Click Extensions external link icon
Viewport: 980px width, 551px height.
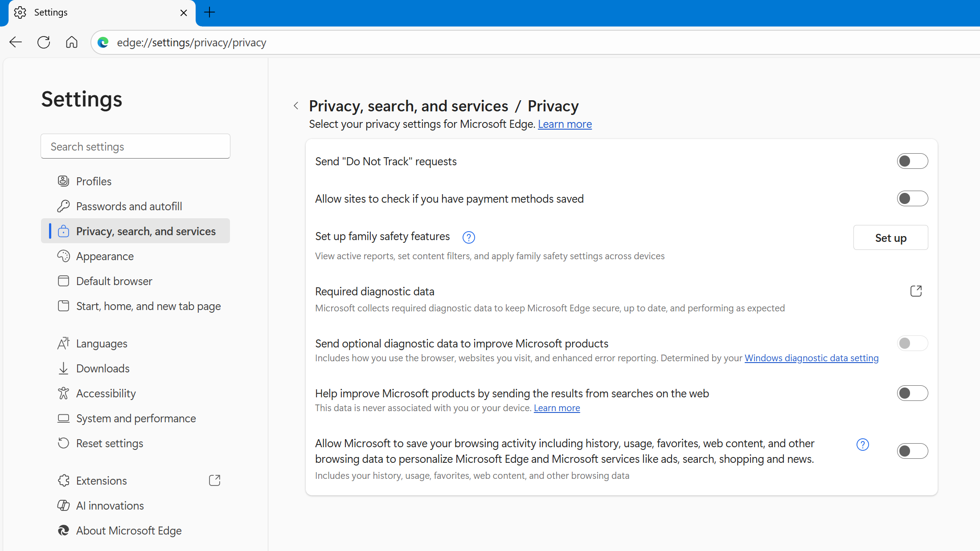(215, 480)
